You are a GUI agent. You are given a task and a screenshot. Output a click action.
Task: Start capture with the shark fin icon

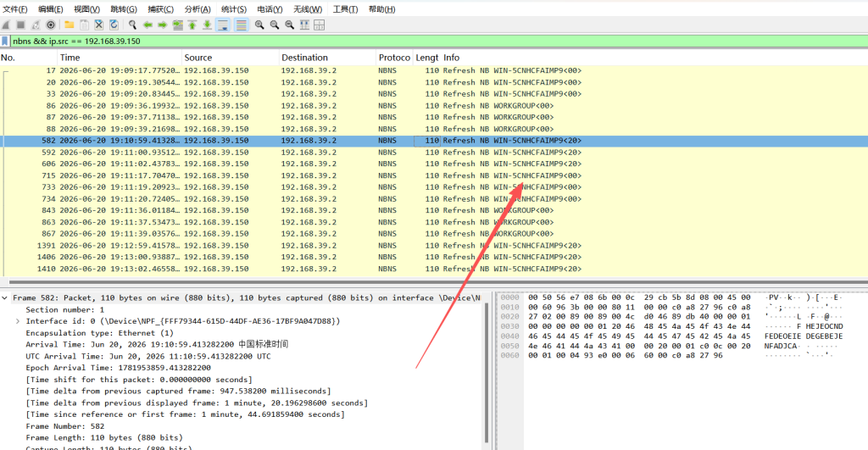[6, 25]
